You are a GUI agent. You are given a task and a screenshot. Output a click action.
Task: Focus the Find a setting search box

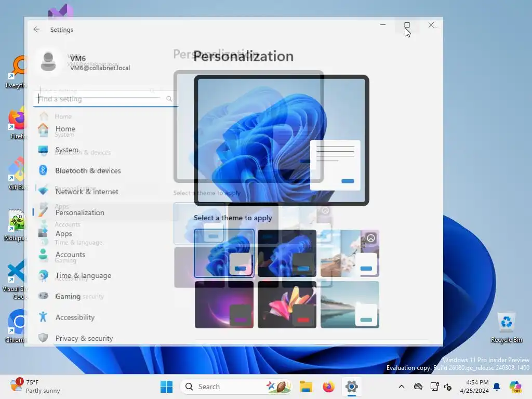(x=105, y=99)
